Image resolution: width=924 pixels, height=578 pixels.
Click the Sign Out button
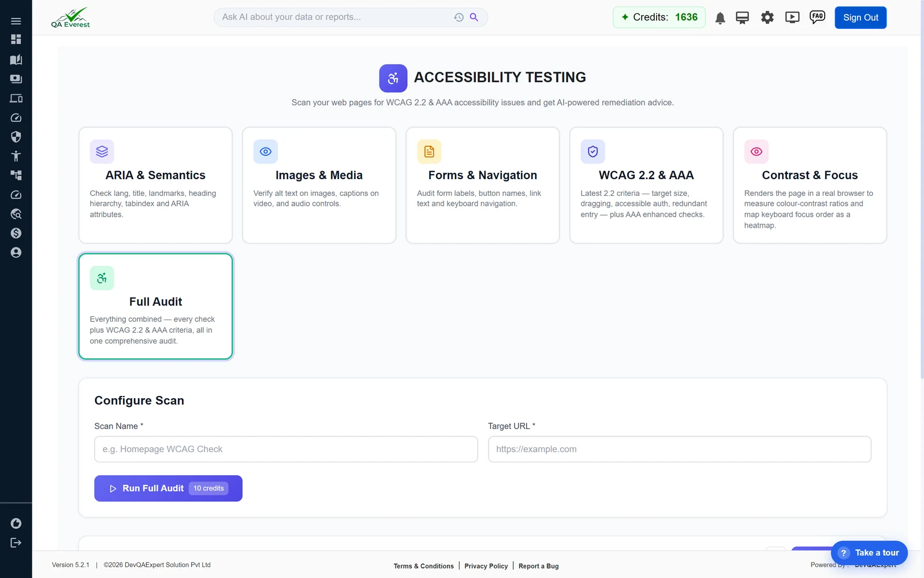click(x=860, y=17)
